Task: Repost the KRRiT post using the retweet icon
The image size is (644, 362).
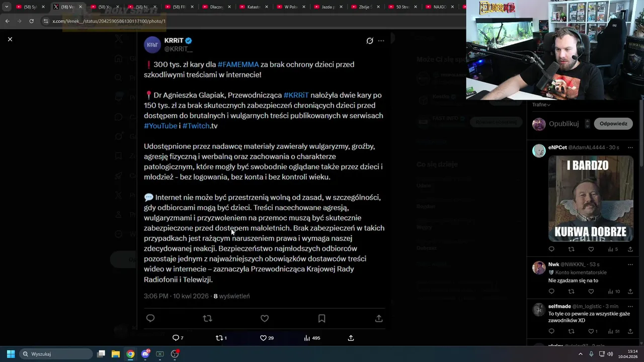Action: [207, 318]
